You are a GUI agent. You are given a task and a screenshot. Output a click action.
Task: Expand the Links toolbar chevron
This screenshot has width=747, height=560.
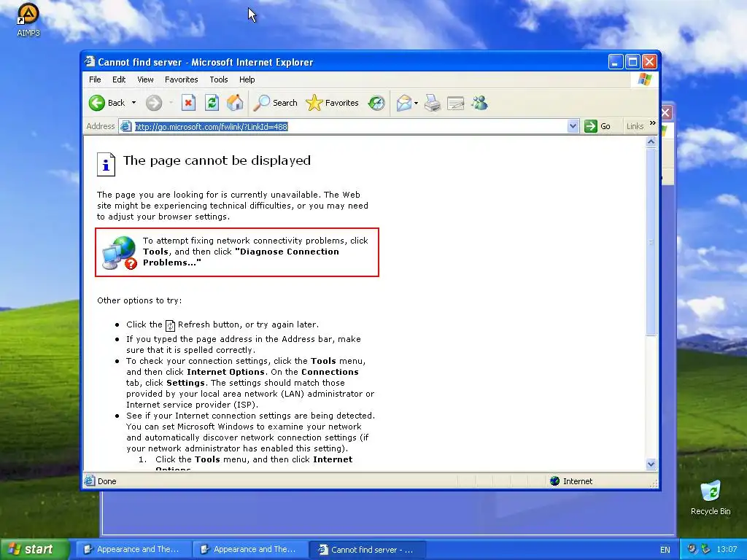click(653, 123)
